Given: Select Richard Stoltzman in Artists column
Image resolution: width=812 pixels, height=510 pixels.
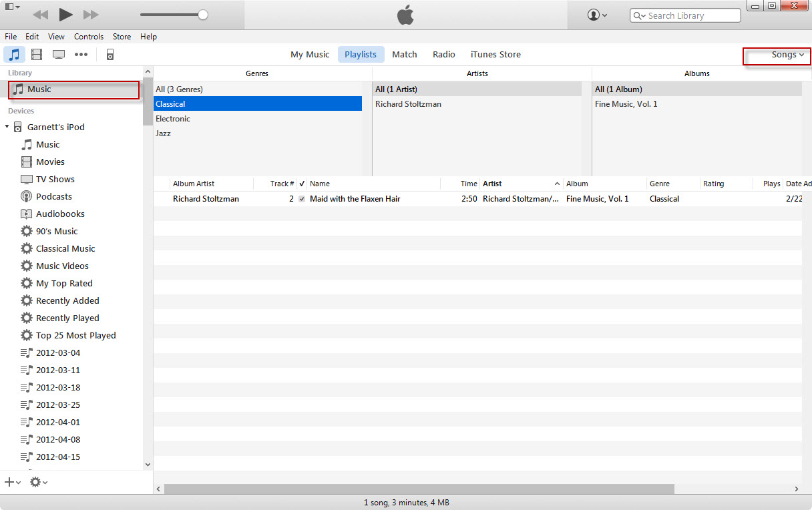Looking at the screenshot, I should [x=477, y=104].
